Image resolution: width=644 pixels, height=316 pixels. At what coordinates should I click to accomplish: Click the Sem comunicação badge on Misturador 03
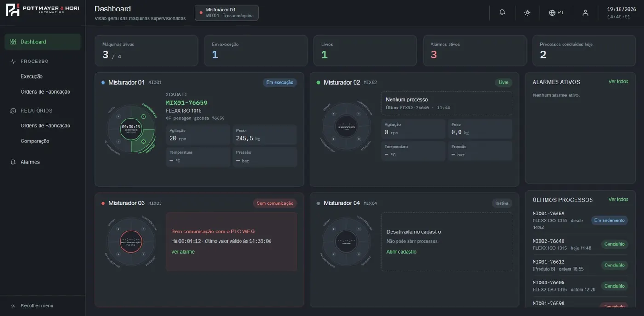(x=275, y=203)
